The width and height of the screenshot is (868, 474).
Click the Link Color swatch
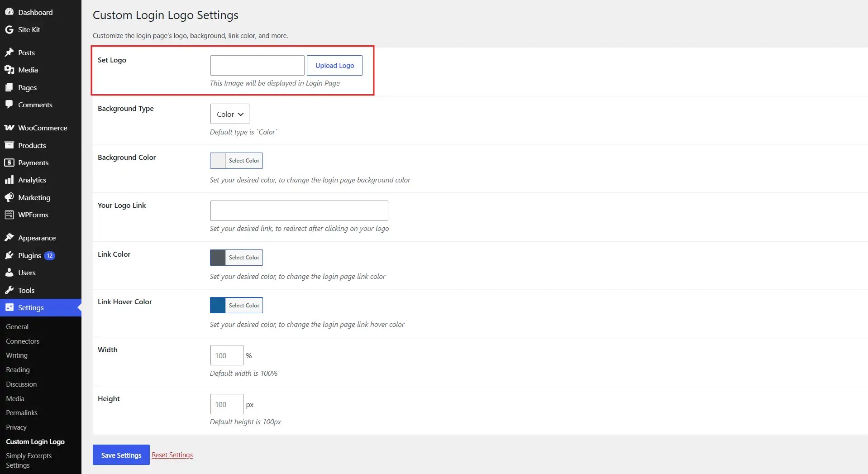[x=218, y=258]
